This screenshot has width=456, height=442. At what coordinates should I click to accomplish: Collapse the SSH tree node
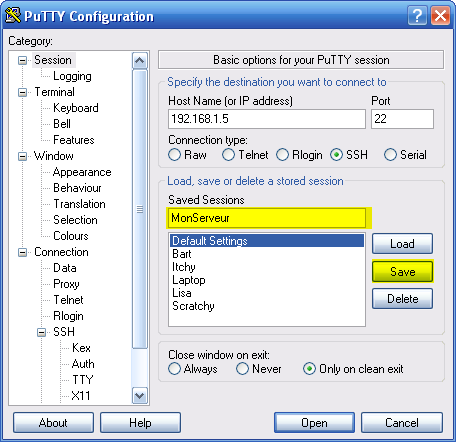click(41, 332)
